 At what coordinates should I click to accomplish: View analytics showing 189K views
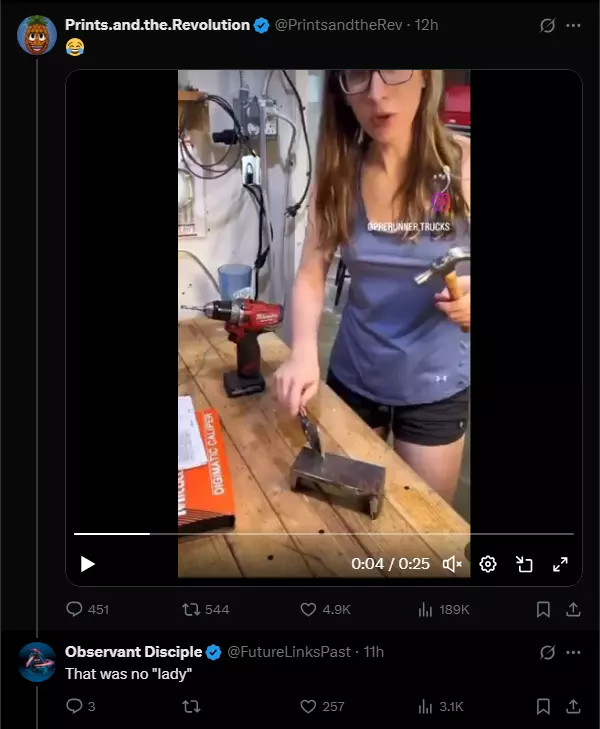click(444, 609)
